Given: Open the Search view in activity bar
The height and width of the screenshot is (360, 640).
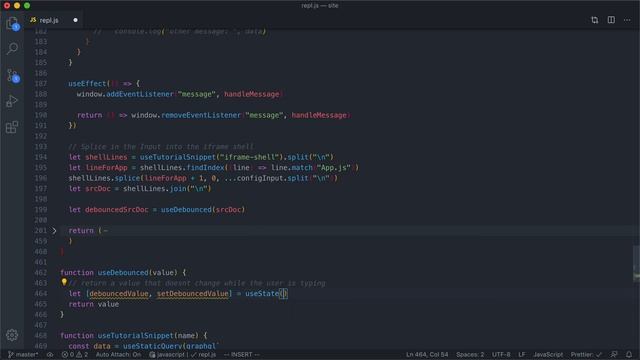Looking at the screenshot, I should (x=12, y=49).
